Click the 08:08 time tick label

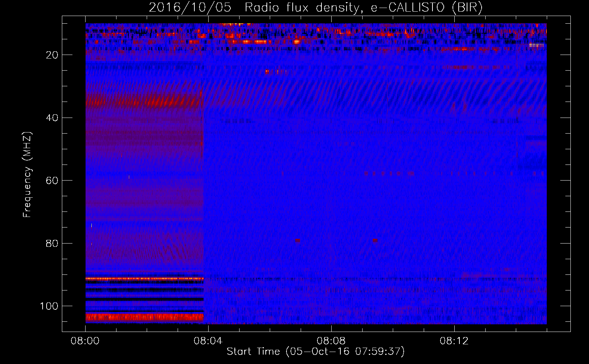(x=331, y=341)
